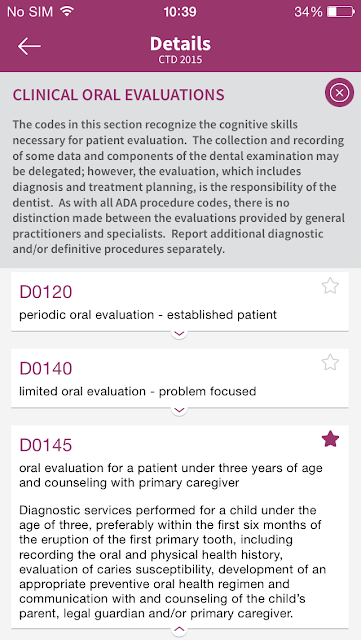Favorite D0120 with the star

330,286
